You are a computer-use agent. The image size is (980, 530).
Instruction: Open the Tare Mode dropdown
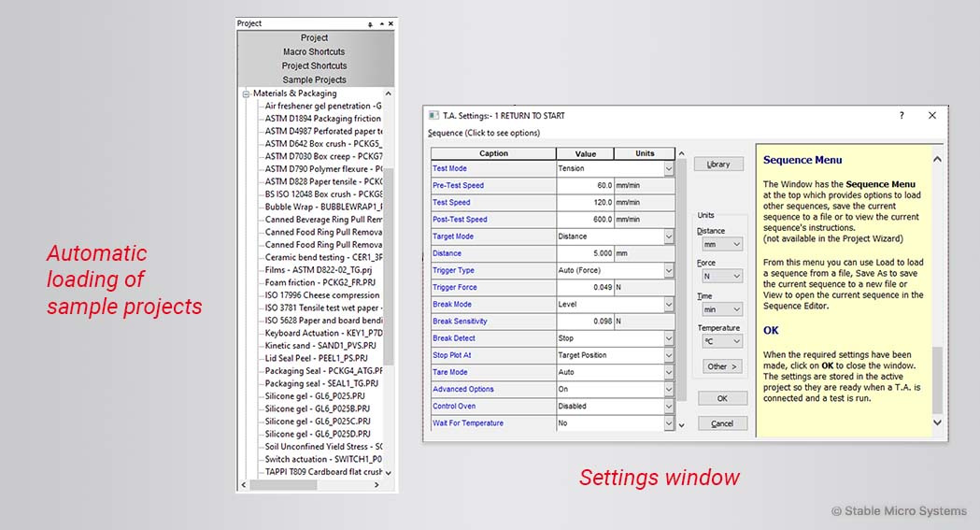(668, 372)
